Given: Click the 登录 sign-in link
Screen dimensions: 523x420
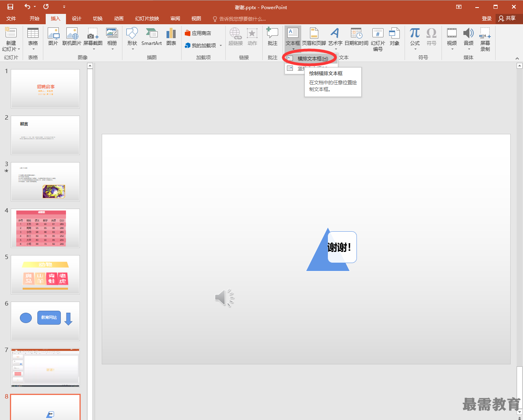Looking at the screenshot, I should point(487,19).
